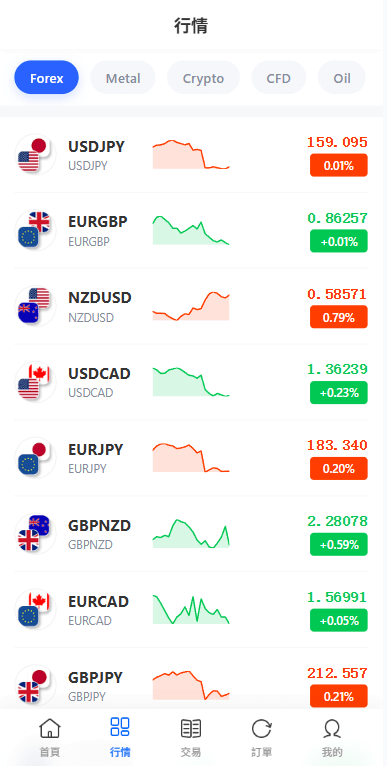The image size is (387, 766).
Task: Open the home icon in bottom navigation
Action: 49,728
